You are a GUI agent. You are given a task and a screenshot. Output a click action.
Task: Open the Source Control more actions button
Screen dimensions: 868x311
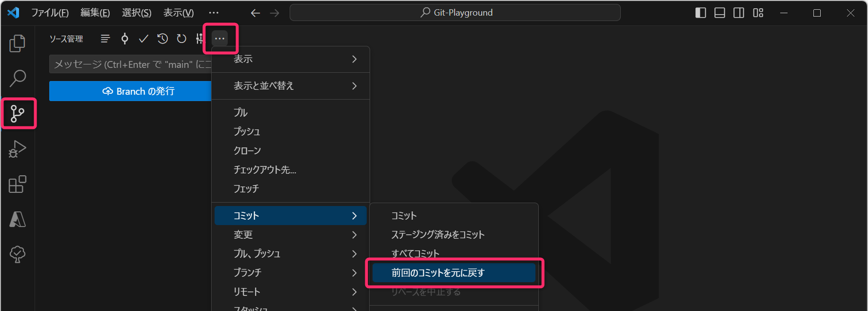coord(220,39)
